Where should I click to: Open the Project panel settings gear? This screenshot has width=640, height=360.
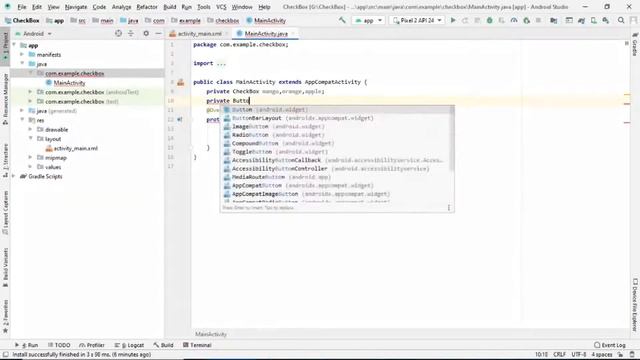pyautogui.click(x=146, y=33)
